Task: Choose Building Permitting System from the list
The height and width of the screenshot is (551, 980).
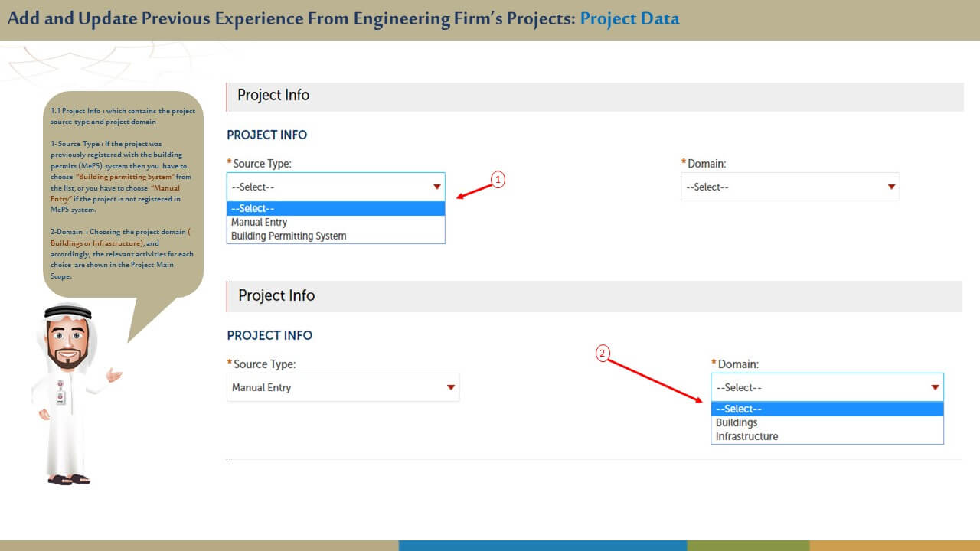Action: pos(289,236)
